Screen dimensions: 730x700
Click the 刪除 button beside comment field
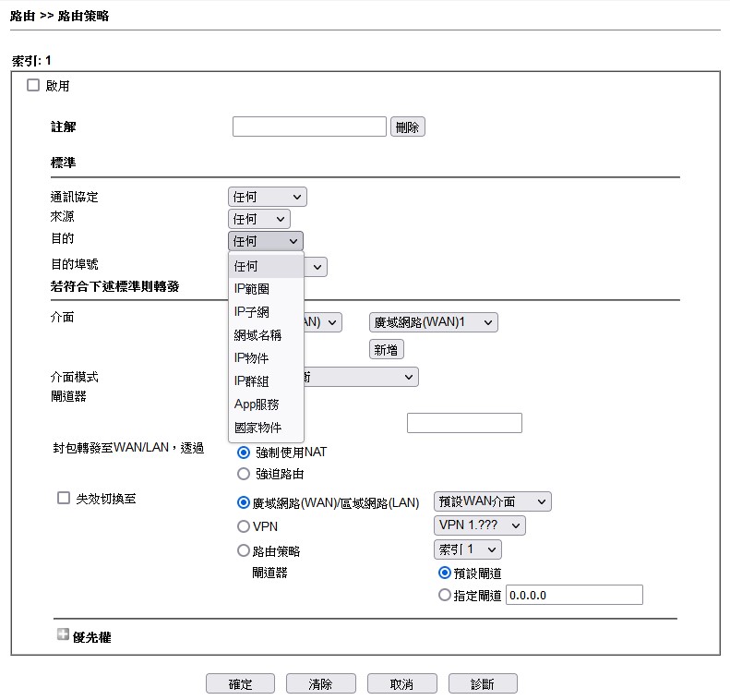pyautogui.click(x=407, y=127)
